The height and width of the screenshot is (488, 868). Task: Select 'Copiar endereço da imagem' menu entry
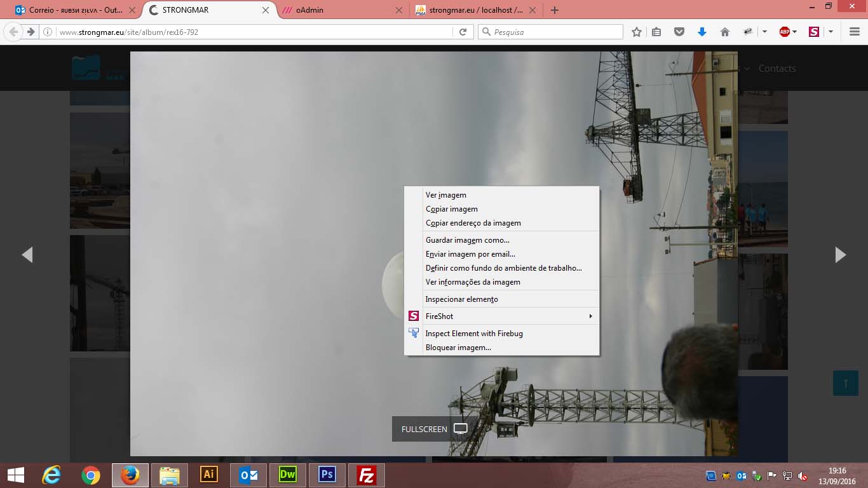pyautogui.click(x=473, y=223)
